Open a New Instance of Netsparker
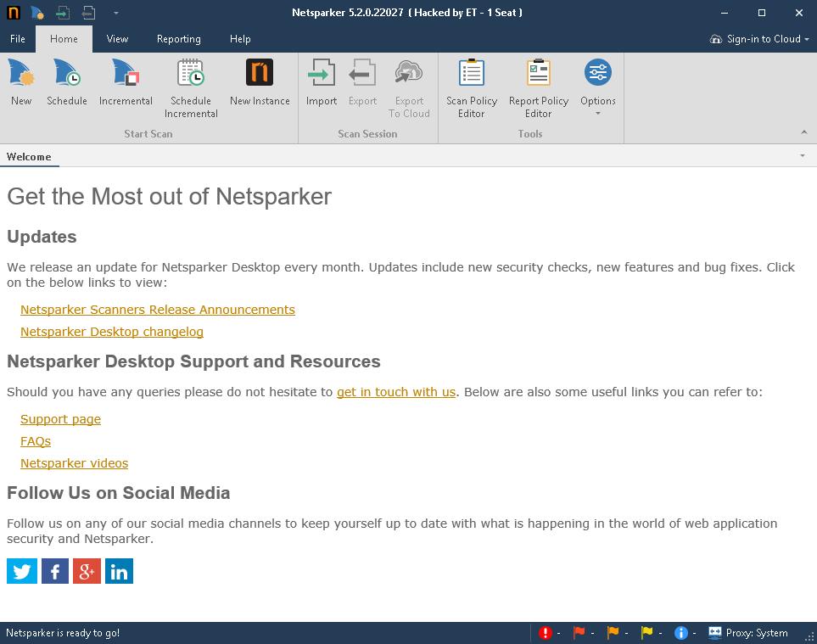Viewport: 817px width, 644px height. click(x=260, y=82)
